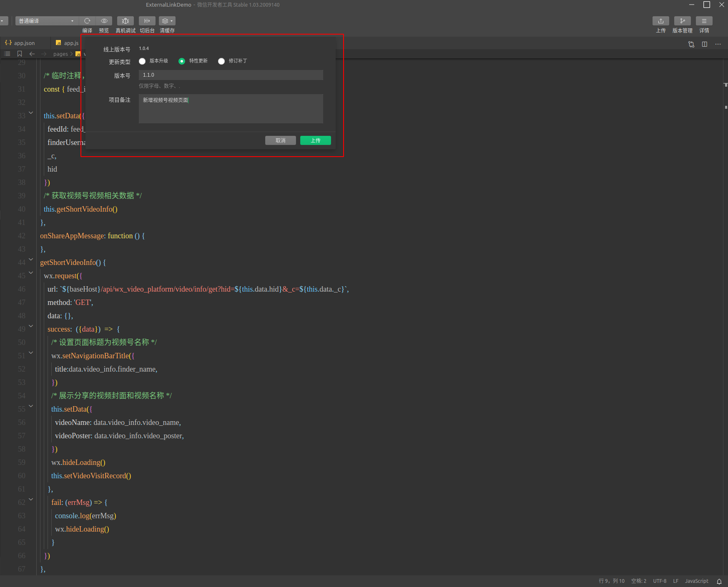
Task: Click the notification bell icon
Action: pos(719,582)
